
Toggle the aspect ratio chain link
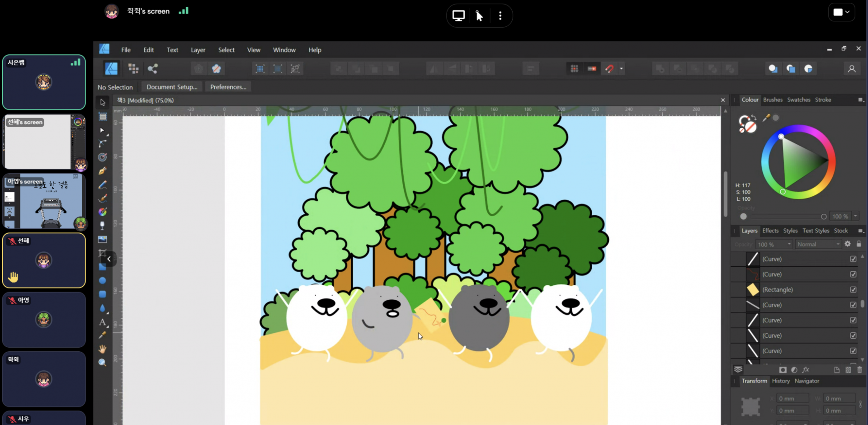click(860, 404)
